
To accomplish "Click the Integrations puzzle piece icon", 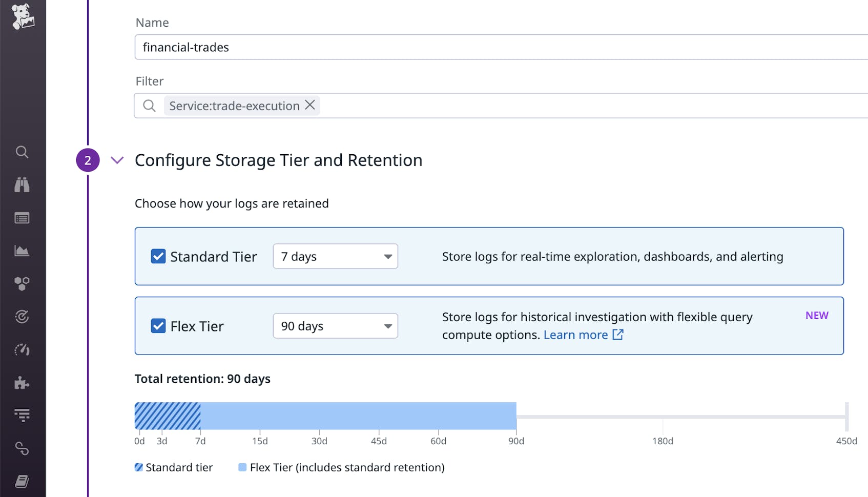I will [x=23, y=383].
